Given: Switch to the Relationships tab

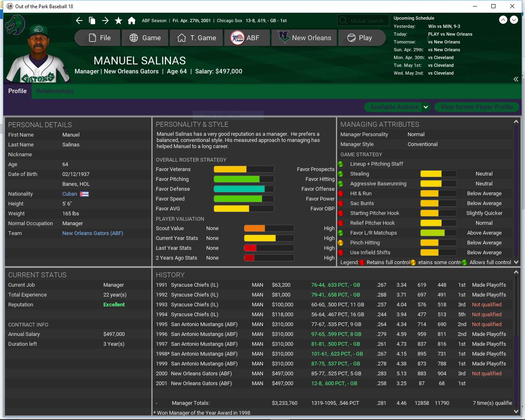Looking at the screenshot, I should click(55, 91).
